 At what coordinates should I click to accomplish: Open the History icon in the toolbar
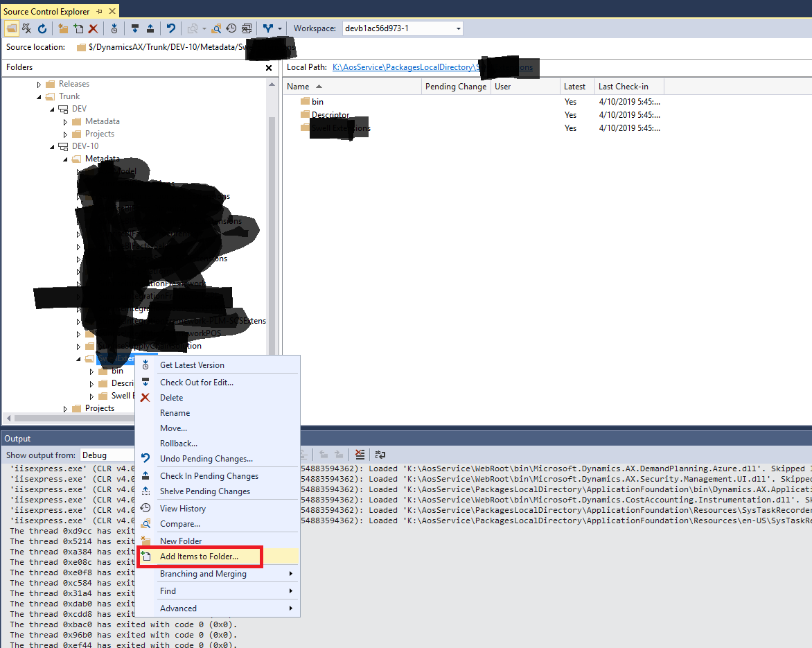click(x=231, y=28)
